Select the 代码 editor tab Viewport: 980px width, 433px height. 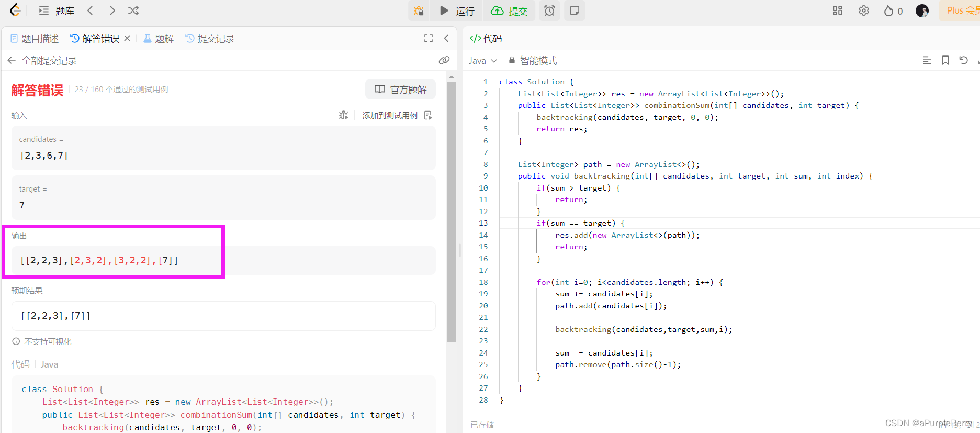[486, 38]
